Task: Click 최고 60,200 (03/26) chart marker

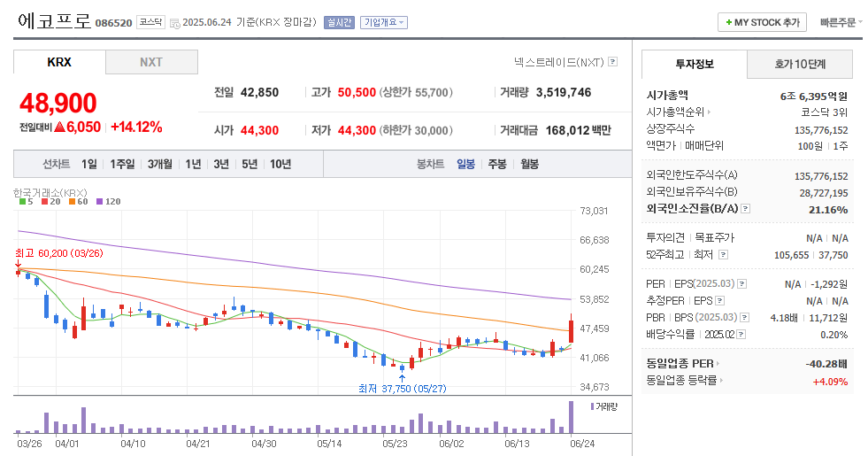Action: point(58,253)
